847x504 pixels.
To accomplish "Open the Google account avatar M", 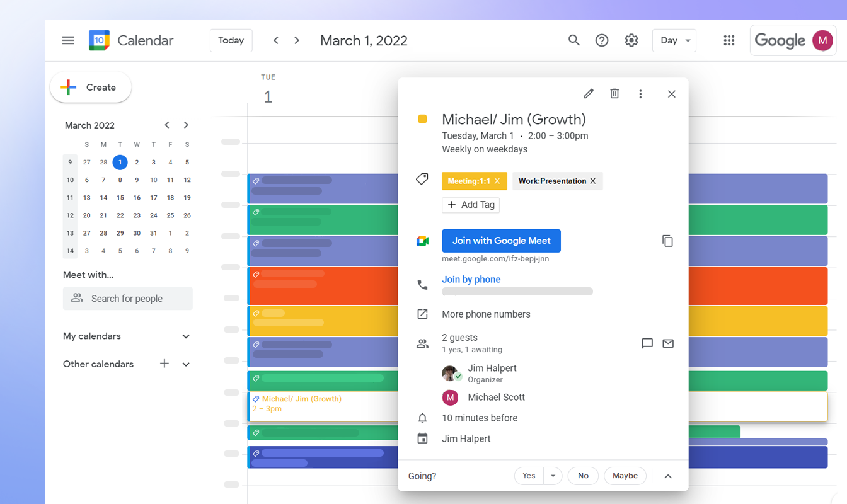I will 822,40.
